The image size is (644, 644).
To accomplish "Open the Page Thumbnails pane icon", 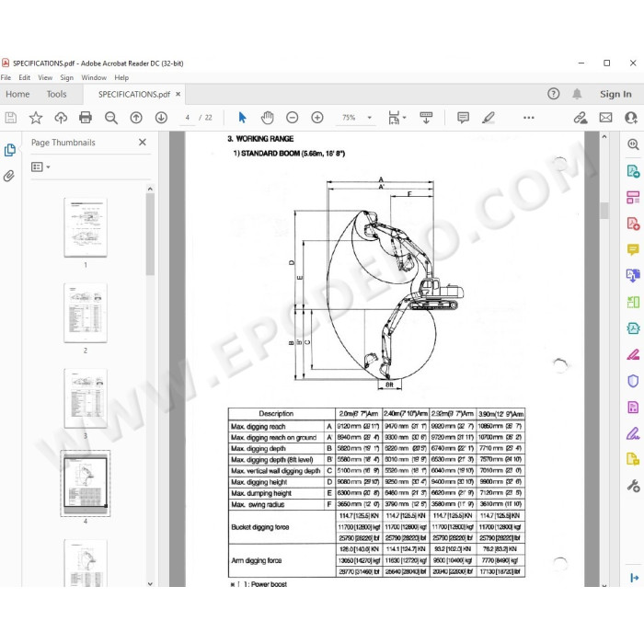I will [x=10, y=150].
